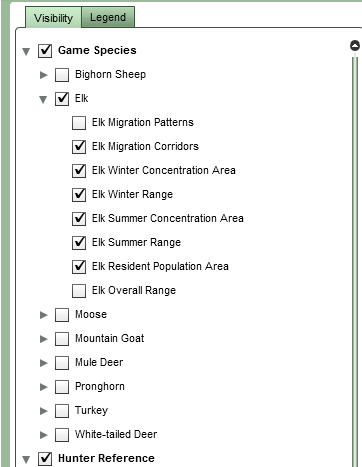Switch to the Legend tab
362x467 pixels.
tap(108, 17)
